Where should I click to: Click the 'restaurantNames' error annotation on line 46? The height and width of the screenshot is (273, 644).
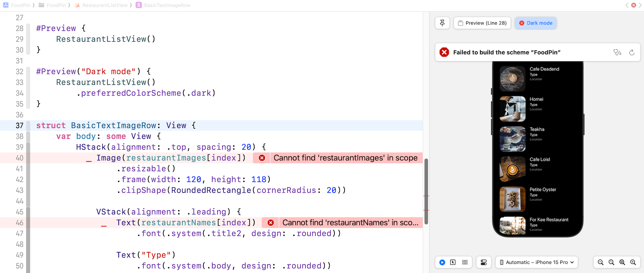coord(350,223)
